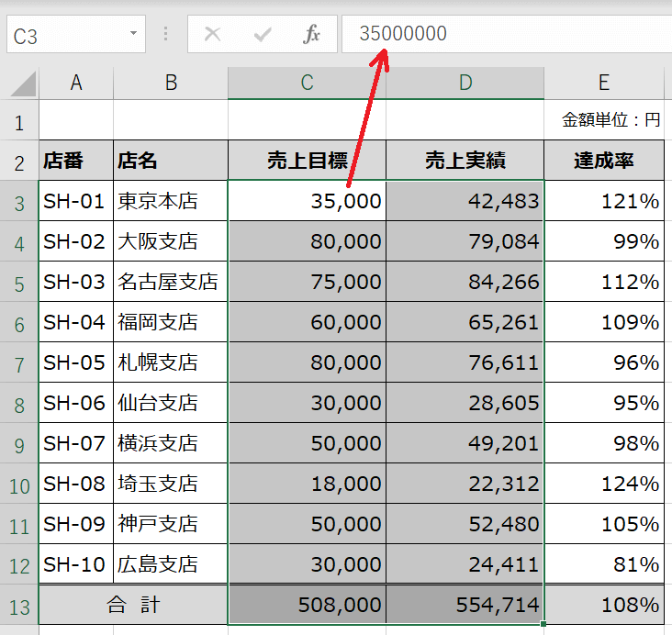Click the Name Box showing C3
Screen dimensions: 672x635
point(64,35)
